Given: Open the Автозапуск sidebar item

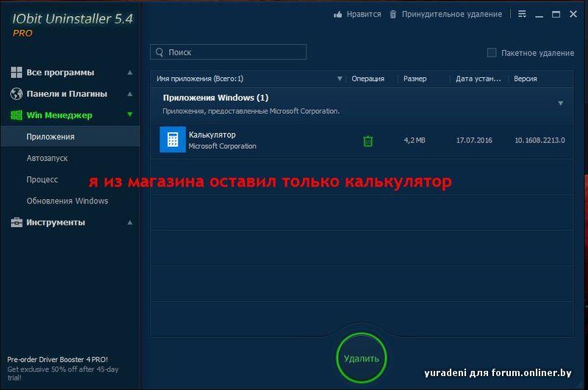Looking at the screenshot, I should pyautogui.click(x=47, y=158).
